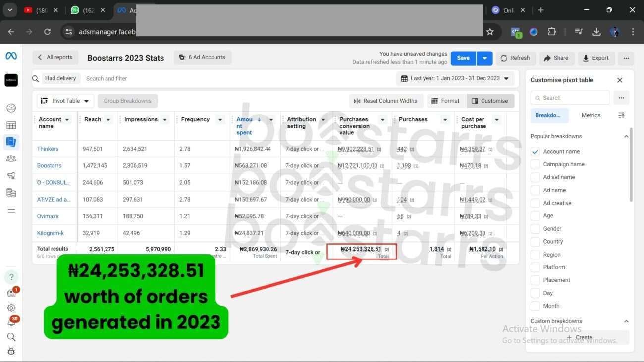644x362 pixels.
Task: Bookmark this page with star icon
Action: pyautogui.click(x=490, y=32)
